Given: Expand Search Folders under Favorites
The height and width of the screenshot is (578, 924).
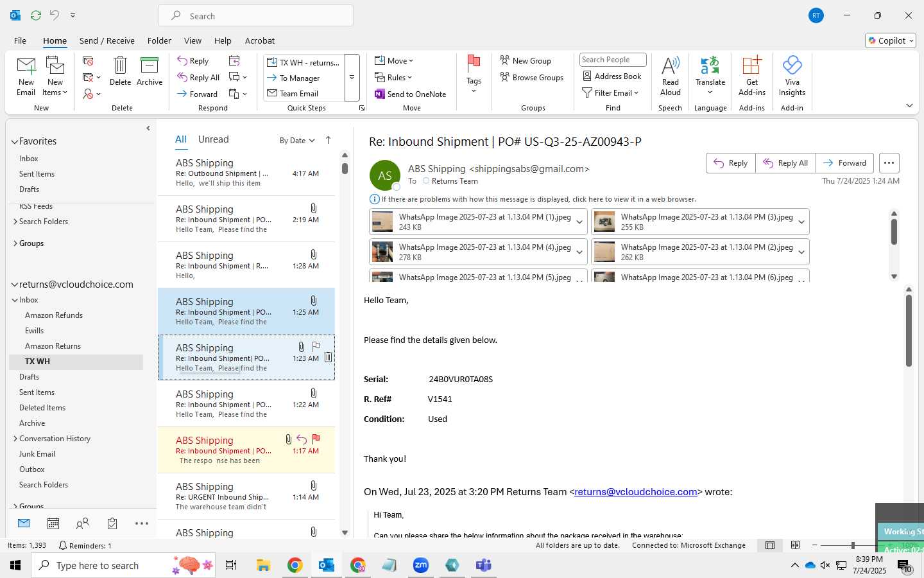Looking at the screenshot, I should click(15, 222).
